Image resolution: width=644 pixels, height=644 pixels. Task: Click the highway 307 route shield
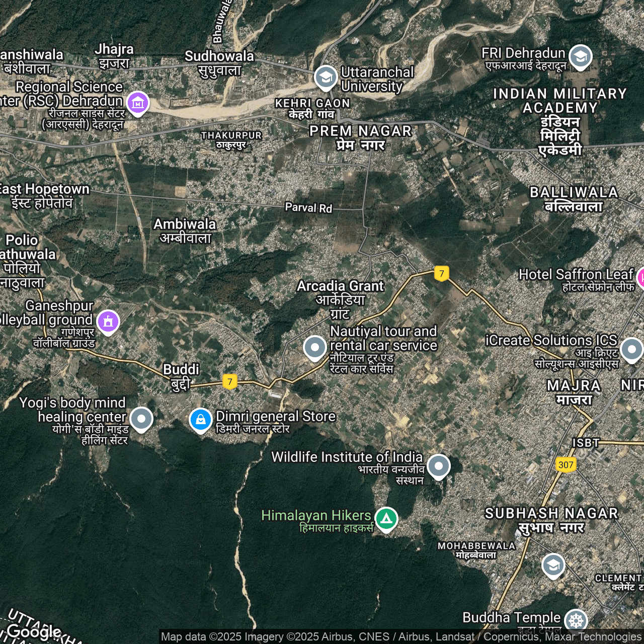pos(566,464)
